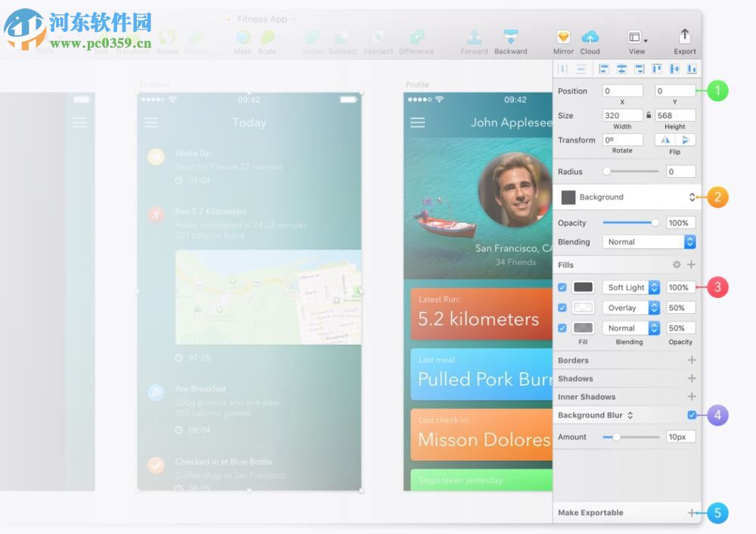Click Make Exportable plus button

pyautogui.click(x=691, y=513)
